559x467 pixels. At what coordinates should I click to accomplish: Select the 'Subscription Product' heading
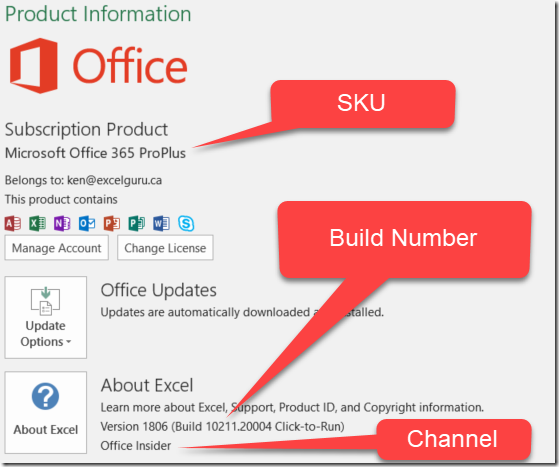tap(86, 129)
